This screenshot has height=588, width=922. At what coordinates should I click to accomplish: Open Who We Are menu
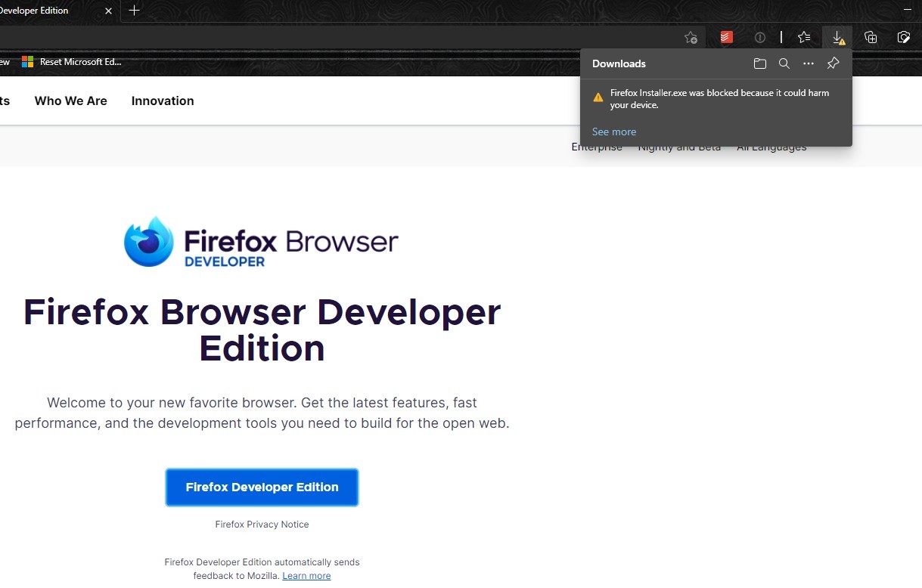71,101
